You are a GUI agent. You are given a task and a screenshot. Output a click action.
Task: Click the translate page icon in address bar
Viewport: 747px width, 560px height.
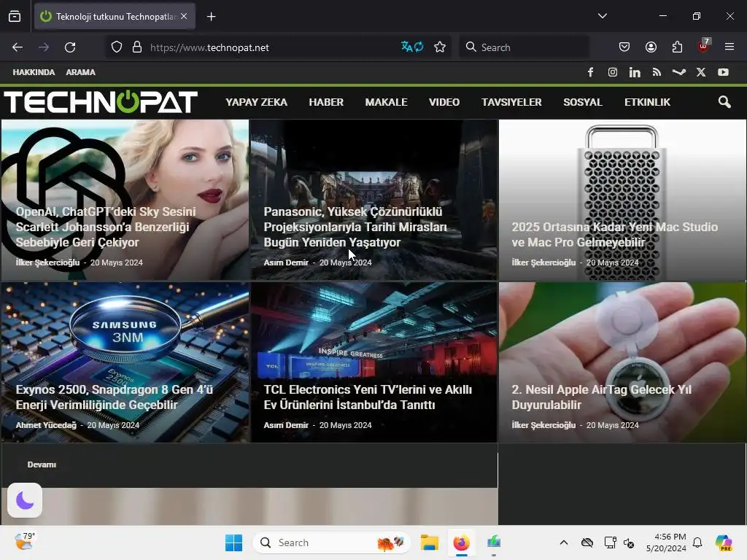tap(412, 47)
